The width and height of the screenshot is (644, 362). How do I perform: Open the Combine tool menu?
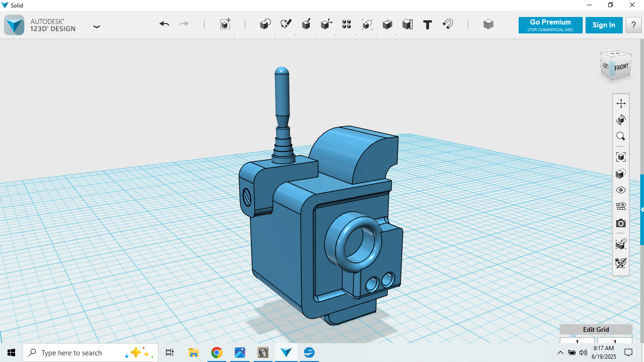click(x=387, y=25)
